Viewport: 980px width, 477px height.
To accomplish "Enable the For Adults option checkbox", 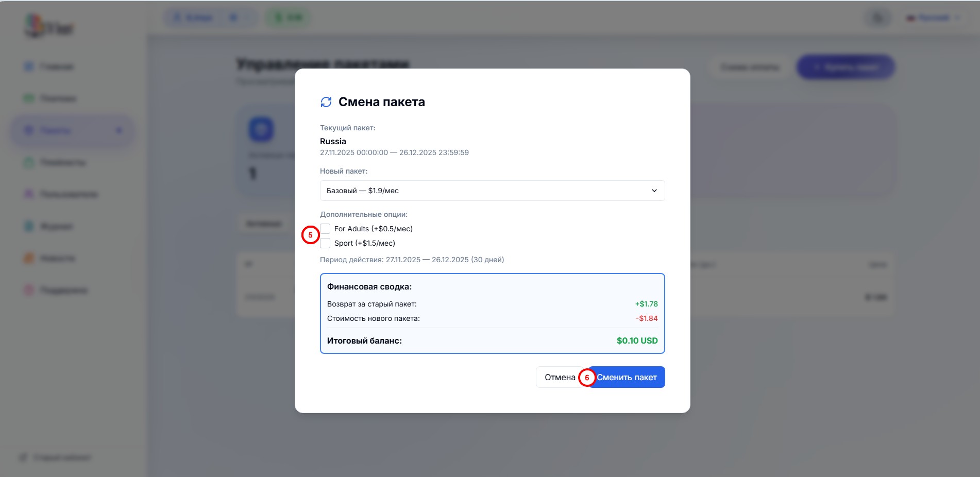I will (x=325, y=229).
